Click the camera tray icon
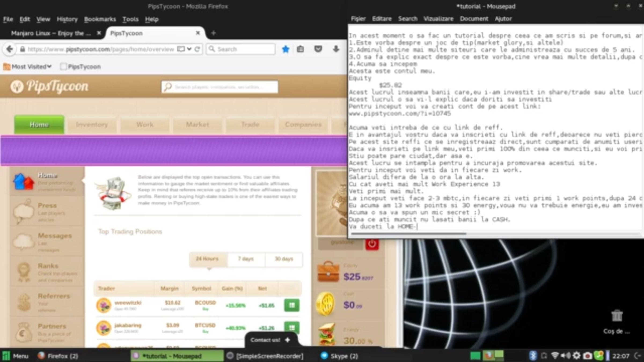Image resolution: width=644 pixels, height=362 pixels. 587,356
